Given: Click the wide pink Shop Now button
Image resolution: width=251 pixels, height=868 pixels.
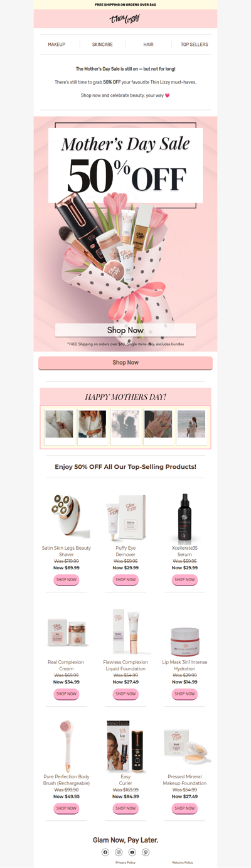Looking at the screenshot, I should pyautogui.click(x=125, y=363).
